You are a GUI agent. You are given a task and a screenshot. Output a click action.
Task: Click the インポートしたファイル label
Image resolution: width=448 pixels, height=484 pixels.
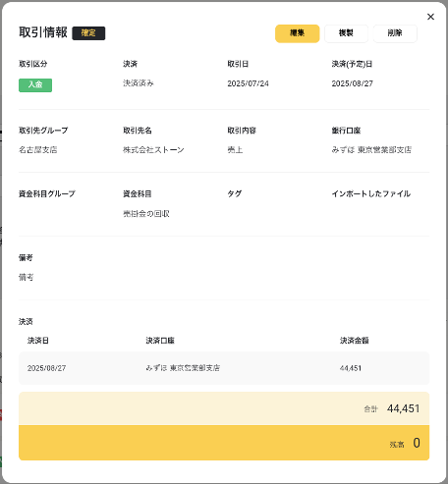(x=371, y=194)
